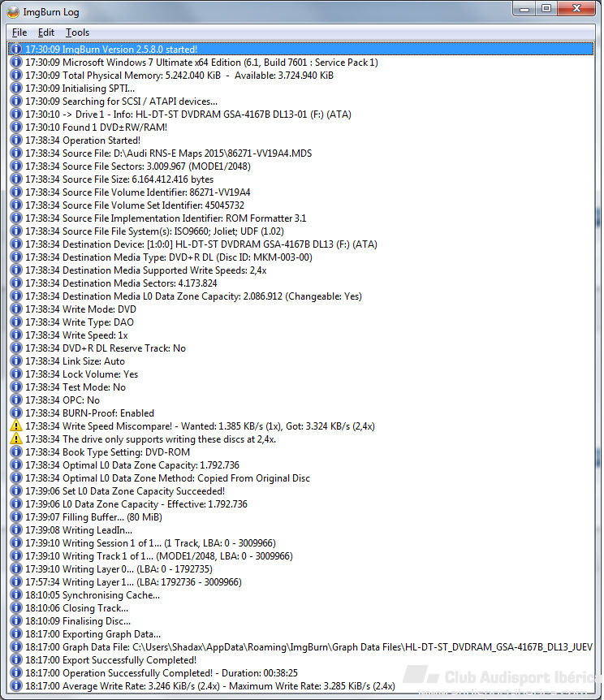Click info icon beside 'Writing LeadIn...' row

(16, 530)
